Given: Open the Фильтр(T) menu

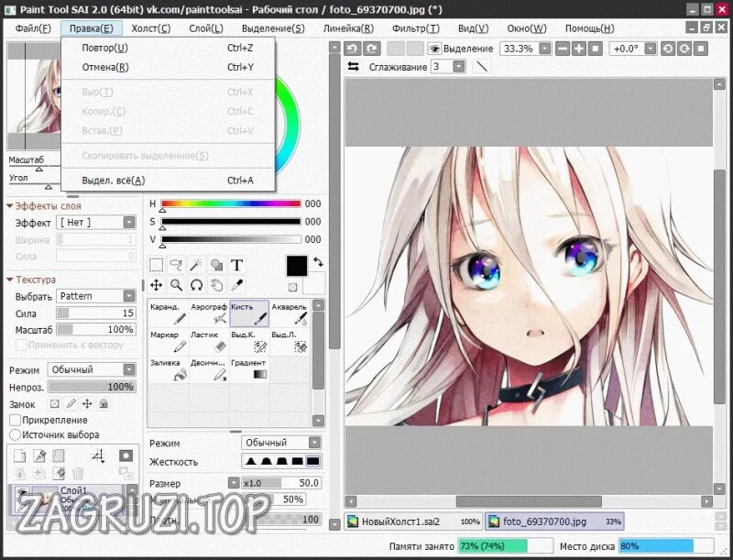Looking at the screenshot, I should coord(416,28).
